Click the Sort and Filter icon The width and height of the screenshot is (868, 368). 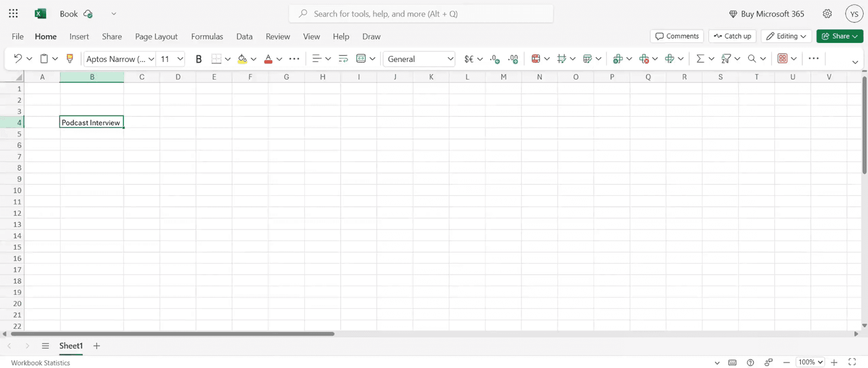click(726, 59)
